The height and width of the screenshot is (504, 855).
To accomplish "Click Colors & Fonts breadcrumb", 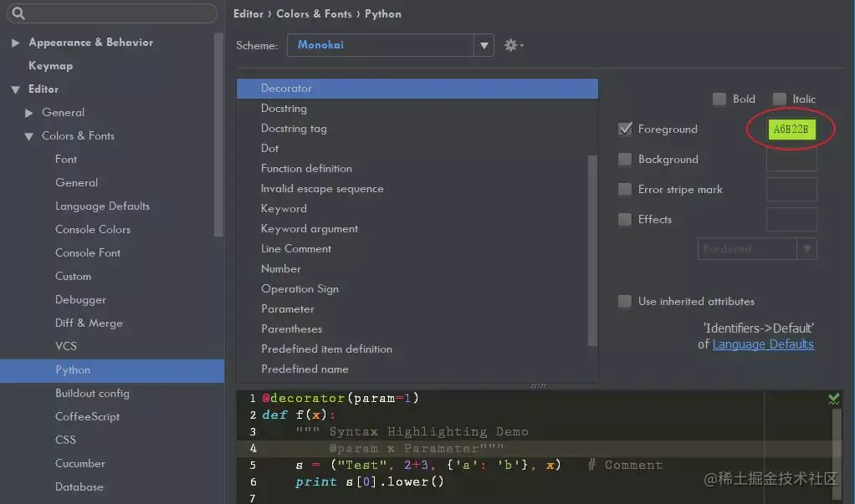I will (314, 14).
